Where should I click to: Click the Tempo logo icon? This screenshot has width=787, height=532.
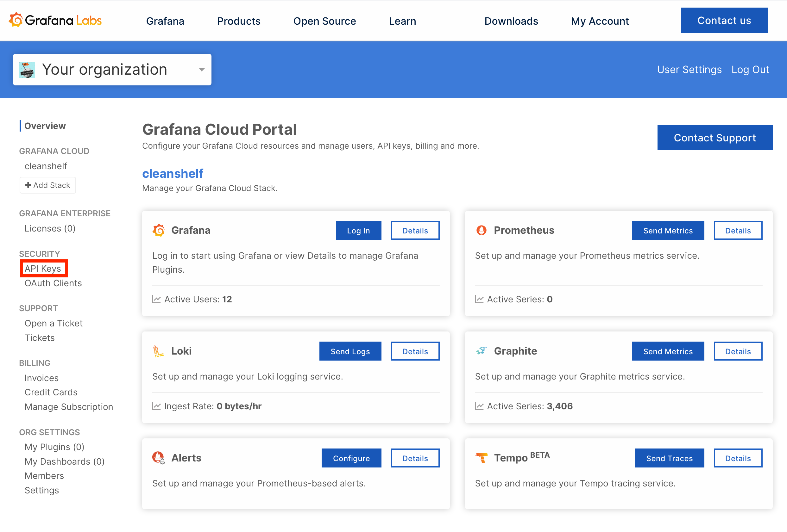[481, 458]
